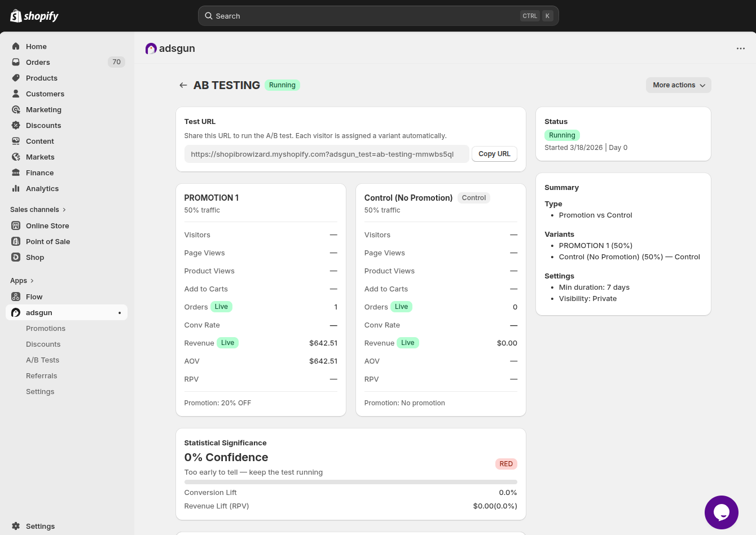
Task: Click the Analytics chart icon
Action: click(x=16, y=188)
